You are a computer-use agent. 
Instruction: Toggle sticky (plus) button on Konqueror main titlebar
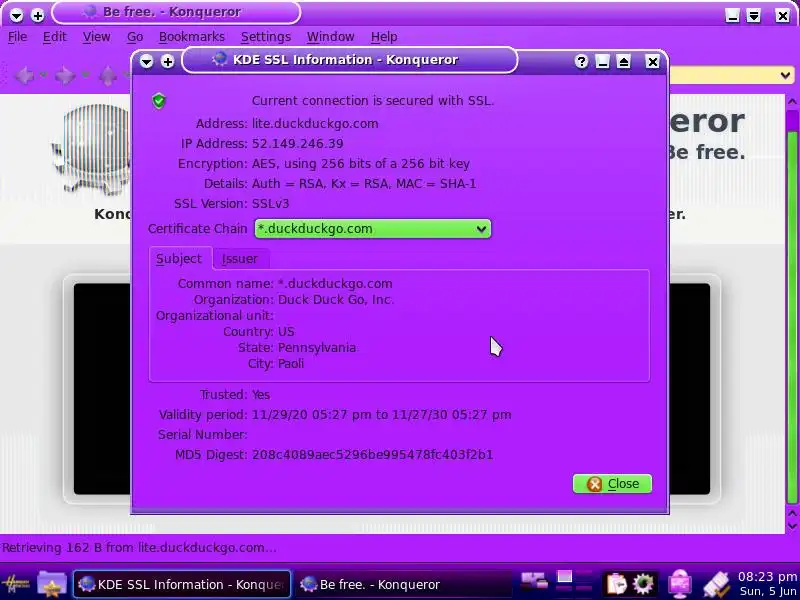coord(37,15)
